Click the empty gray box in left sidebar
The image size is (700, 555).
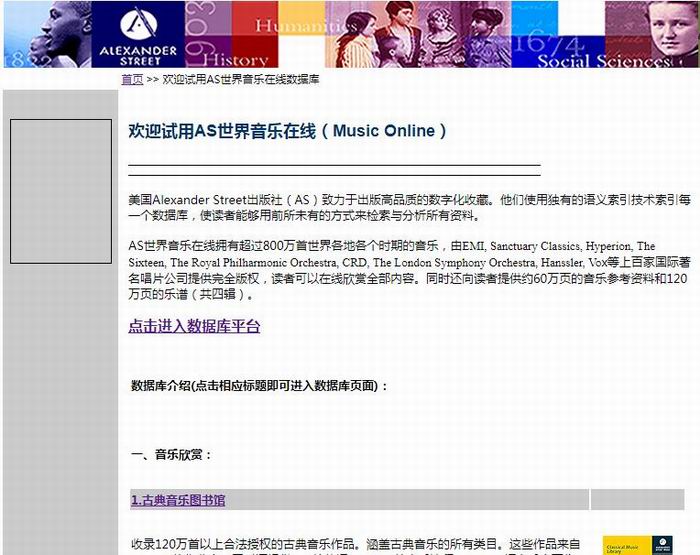click(x=60, y=191)
